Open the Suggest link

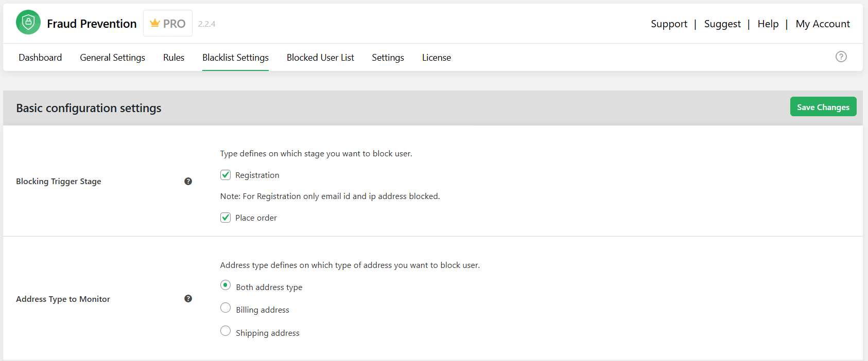pyautogui.click(x=722, y=24)
